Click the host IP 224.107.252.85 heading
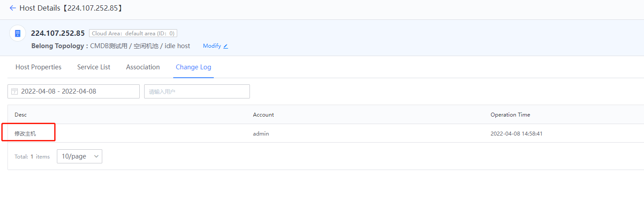The height and width of the screenshot is (208, 644). 58,33
